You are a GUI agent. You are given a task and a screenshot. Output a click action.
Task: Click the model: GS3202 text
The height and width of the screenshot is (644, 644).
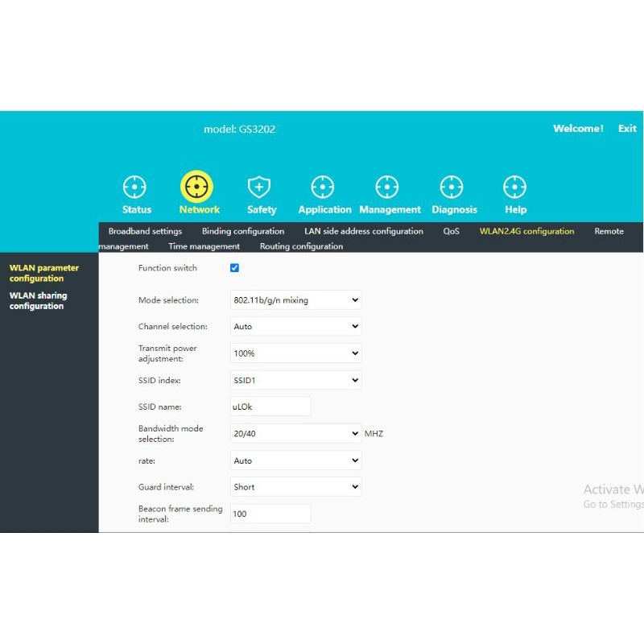(x=239, y=129)
